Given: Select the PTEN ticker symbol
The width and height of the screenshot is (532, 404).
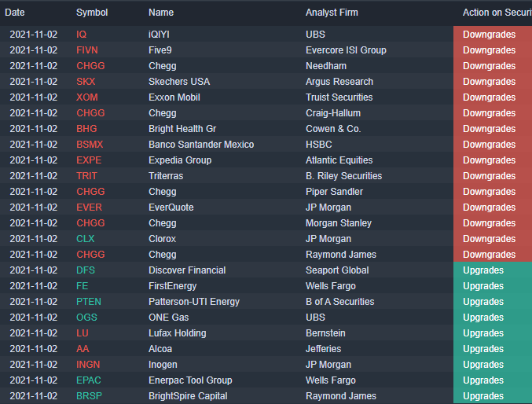Looking at the screenshot, I should [89, 302].
